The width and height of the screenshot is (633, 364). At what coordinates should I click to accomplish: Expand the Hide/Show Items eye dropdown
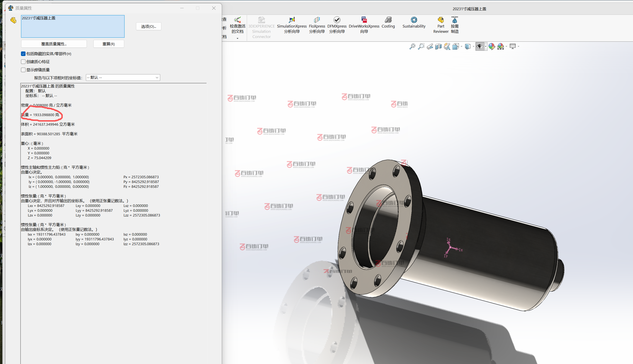coord(485,46)
